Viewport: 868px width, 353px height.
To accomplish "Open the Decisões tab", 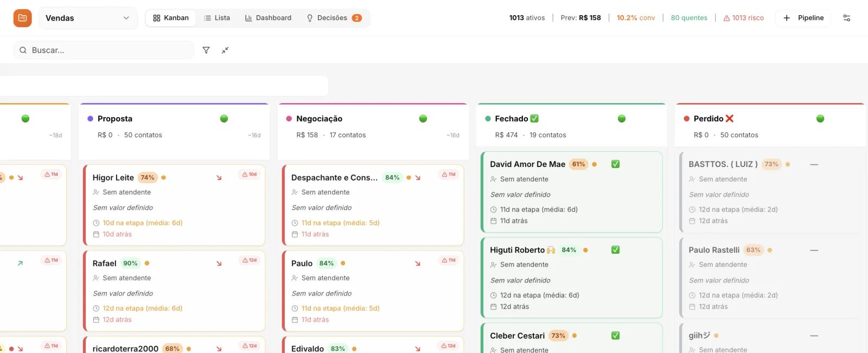I will point(334,18).
